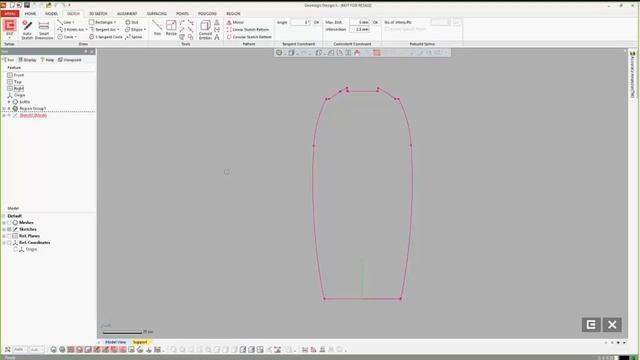Switch to the ALIGNMENT ribbon tab
Screen dimensions: 640x360
[x=127, y=13]
